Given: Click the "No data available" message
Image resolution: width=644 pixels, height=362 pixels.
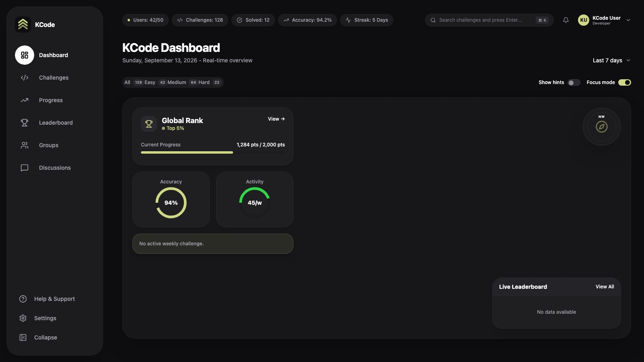Looking at the screenshot, I should (x=557, y=312).
